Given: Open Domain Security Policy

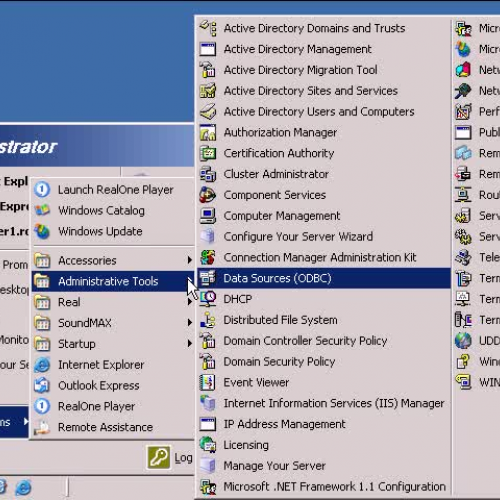Looking at the screenshot, I should [279, 361].
